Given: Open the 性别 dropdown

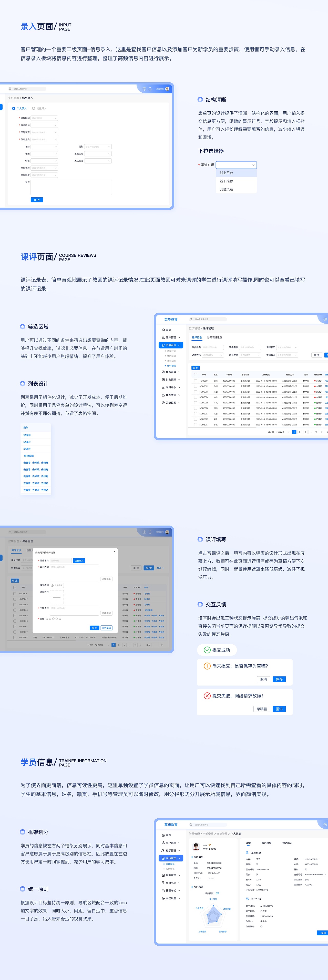Looking at the screenshot, I should tap(98, 147).
